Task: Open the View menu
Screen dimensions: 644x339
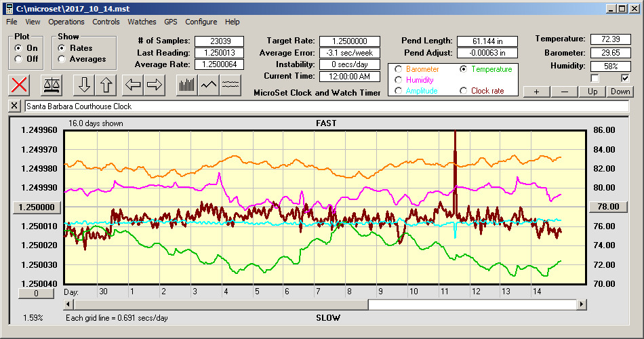Action: coord(33,22)
